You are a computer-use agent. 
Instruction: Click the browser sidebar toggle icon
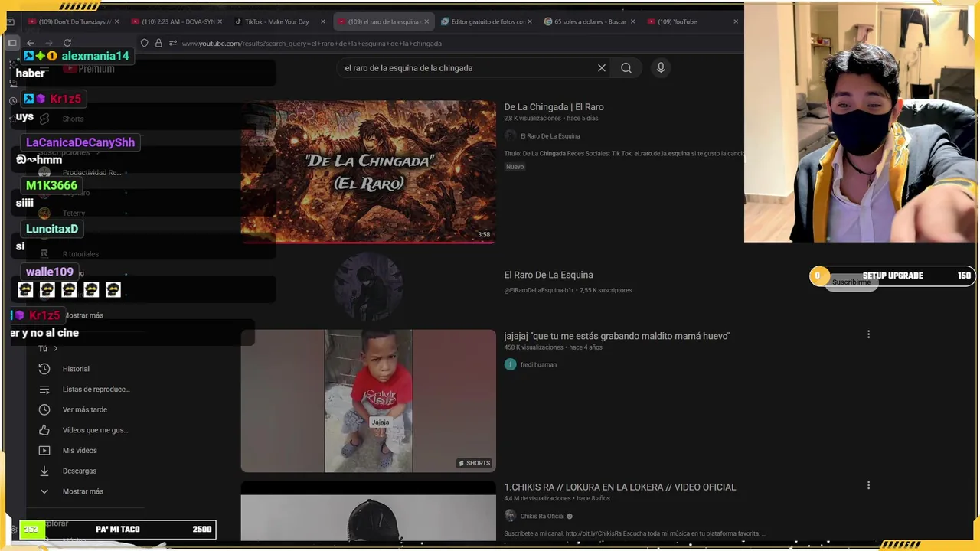coord(12,43)
